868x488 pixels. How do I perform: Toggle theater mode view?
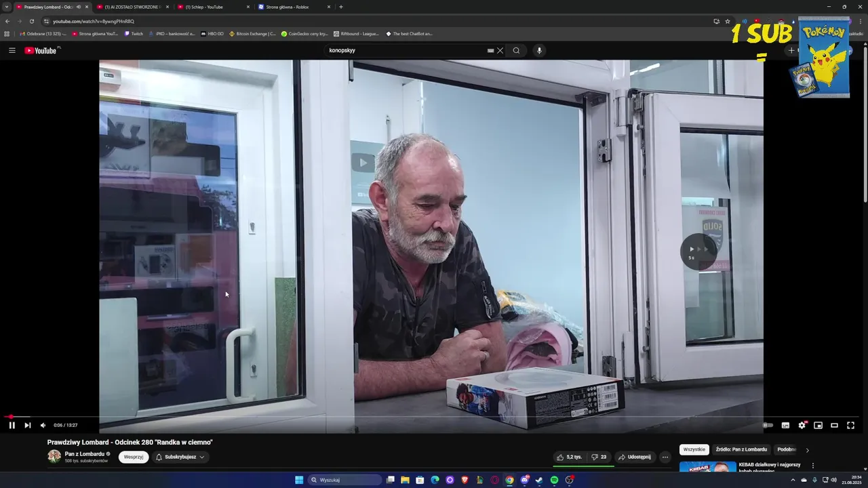click(x=834, y=426)
